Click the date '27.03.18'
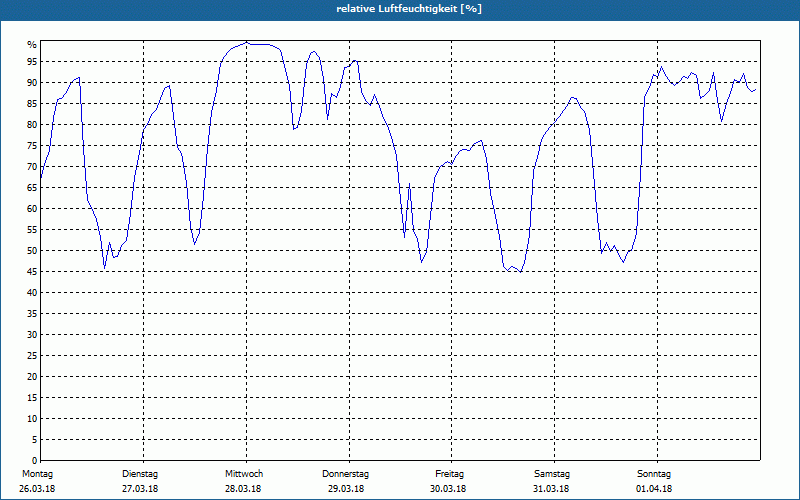 pos(140,489)
